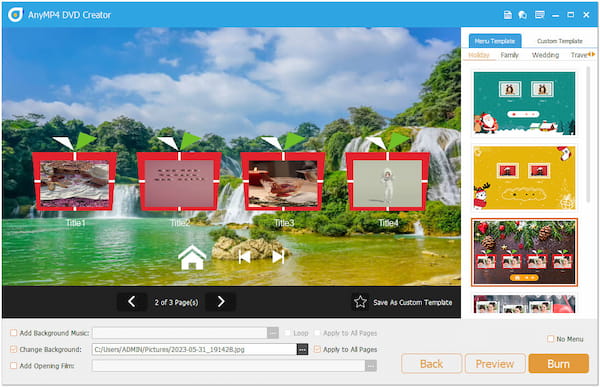The height and width of the screenshot is (387, 600).
Task: Go to next menu page arrow
Action: point(221,302)
